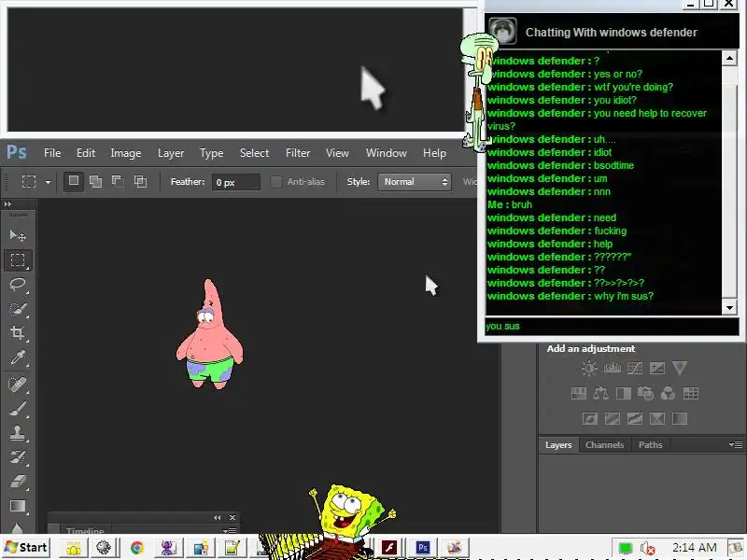Open the Timeline panel flyout menu
Viewport: 747px width, 560px height.
tap(230, 530)
